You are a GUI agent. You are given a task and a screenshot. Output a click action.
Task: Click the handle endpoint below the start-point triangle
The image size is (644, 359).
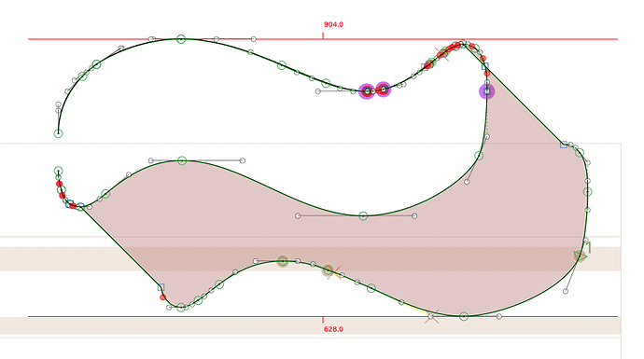(x=566, y=291)
